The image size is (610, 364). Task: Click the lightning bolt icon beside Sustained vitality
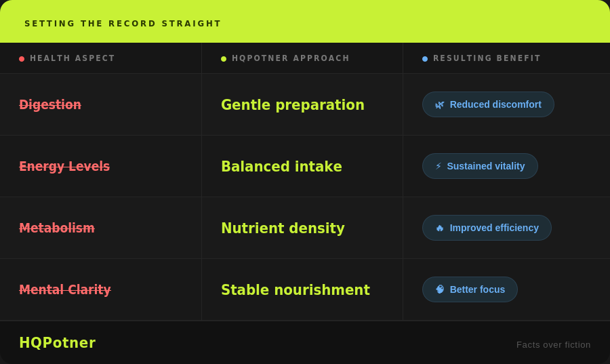pos(439,166)
